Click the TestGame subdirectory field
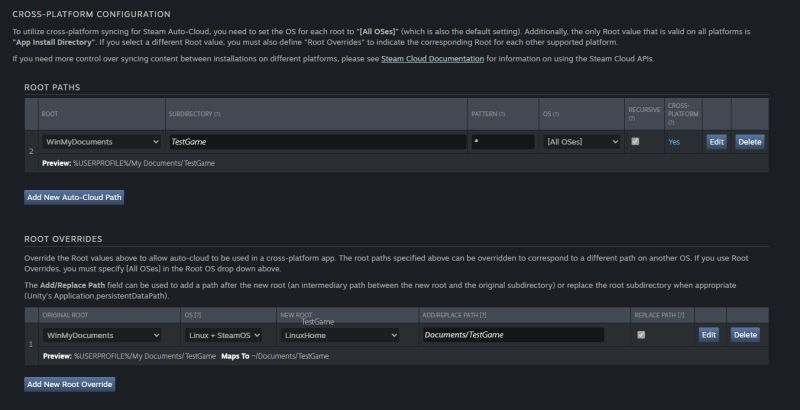Image resolution: width=800 pixels, height=410 pixels. point(317,142)
